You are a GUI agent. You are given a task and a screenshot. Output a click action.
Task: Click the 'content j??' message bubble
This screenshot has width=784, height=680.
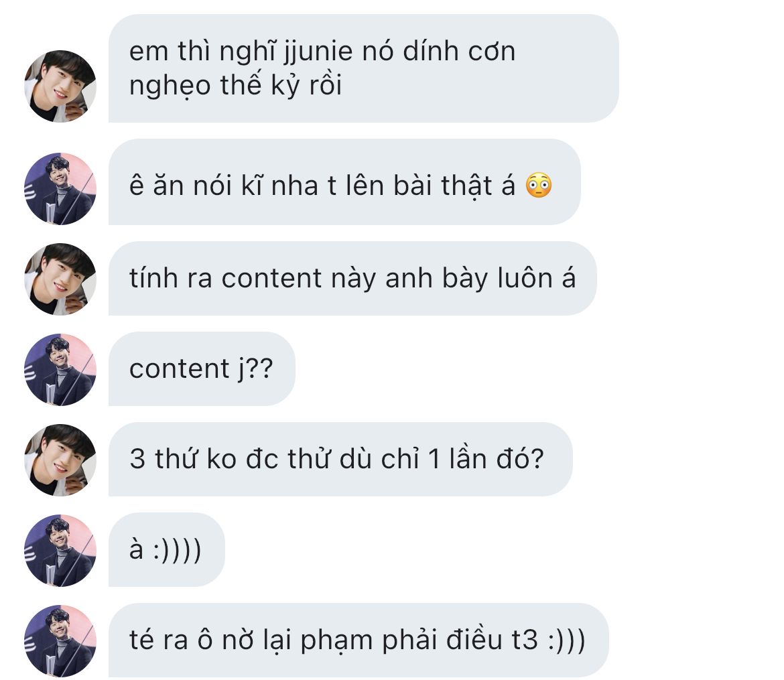pos(202,369)
